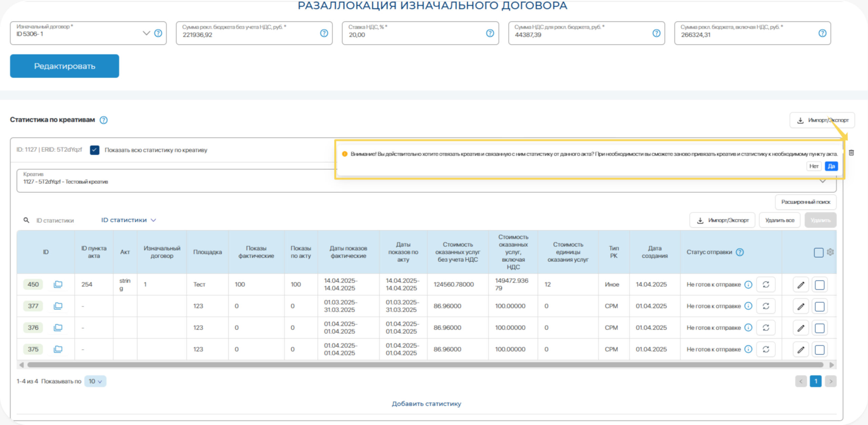Click help icon next to Статистика по креативам
This screenshot has width=868, height=425.
pyautogui.click(x=104, y=120)
